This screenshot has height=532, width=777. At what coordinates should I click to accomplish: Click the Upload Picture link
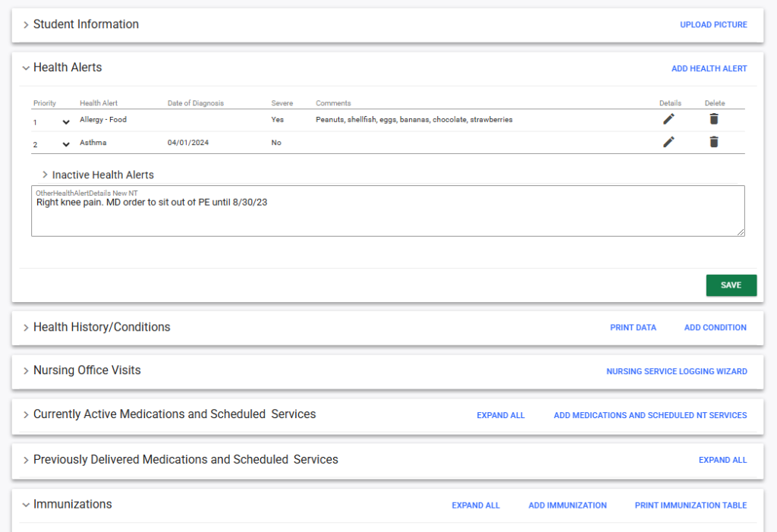click(713, 25)
